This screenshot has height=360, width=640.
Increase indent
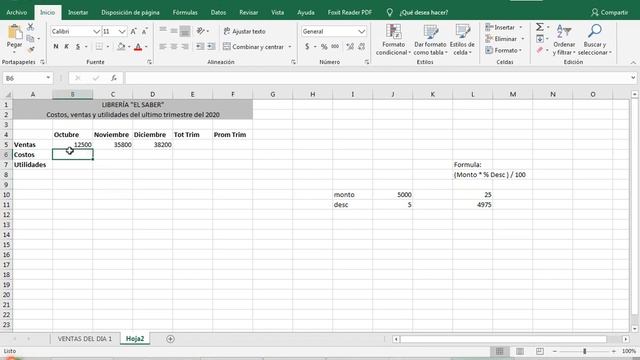[x=211, y=47]
